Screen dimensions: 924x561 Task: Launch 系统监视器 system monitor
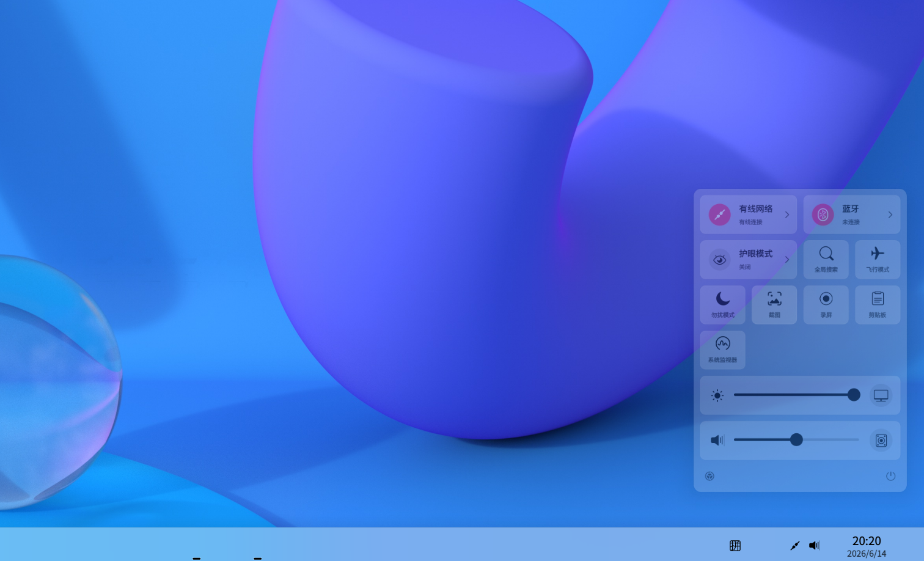click(723, 350)
